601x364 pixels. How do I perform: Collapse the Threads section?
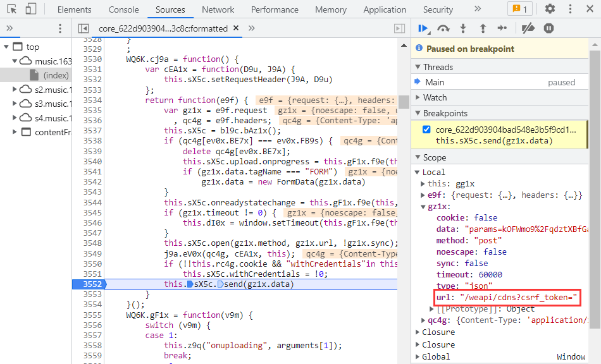(x=438, y=67)
